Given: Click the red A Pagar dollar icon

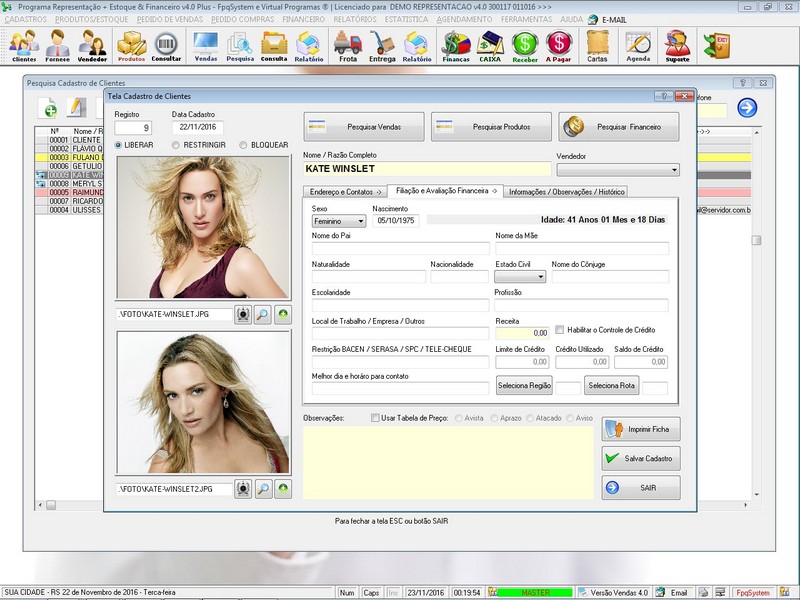Looking at the screenshot, I should tap(559, 45).
